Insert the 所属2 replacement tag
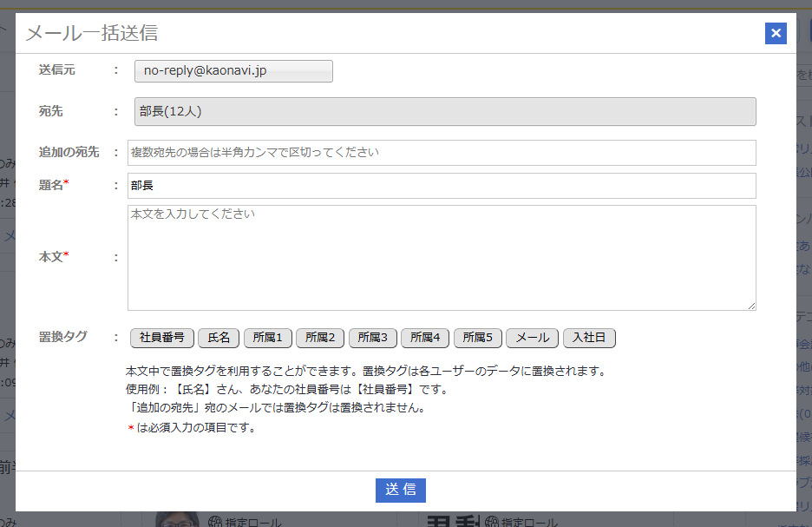This screenshot has width=812, height=527. pyautogui.click(x=319, y=338)
